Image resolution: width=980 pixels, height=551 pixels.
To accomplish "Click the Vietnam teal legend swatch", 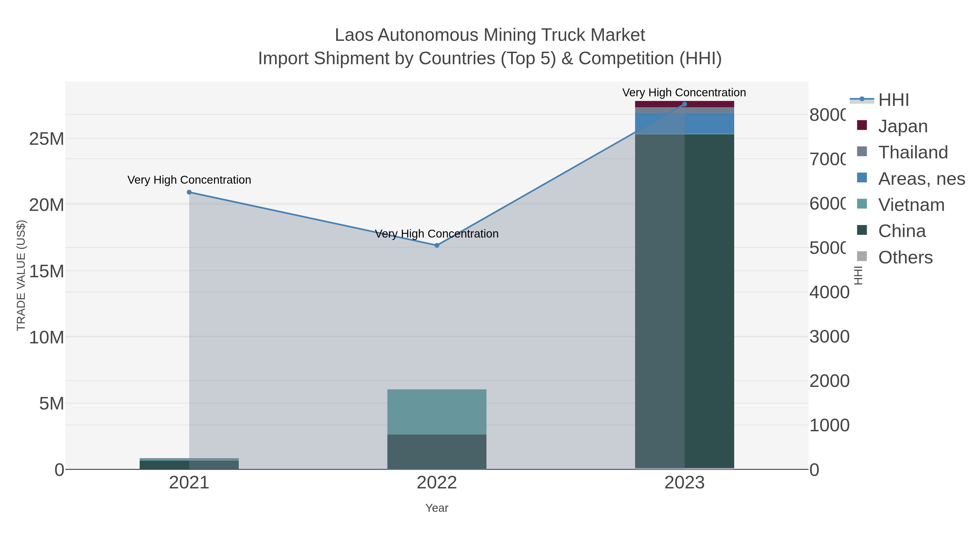I will (862, 204).
